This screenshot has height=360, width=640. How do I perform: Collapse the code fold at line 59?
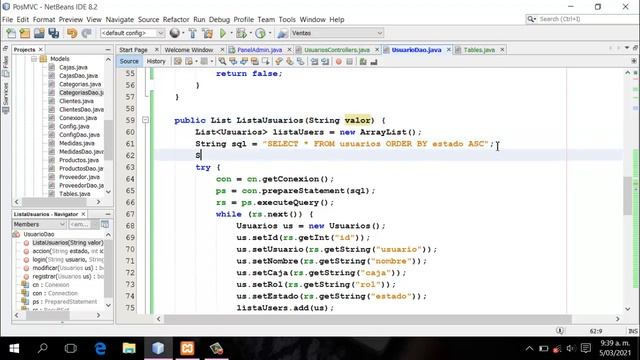(x=145, y=120)
